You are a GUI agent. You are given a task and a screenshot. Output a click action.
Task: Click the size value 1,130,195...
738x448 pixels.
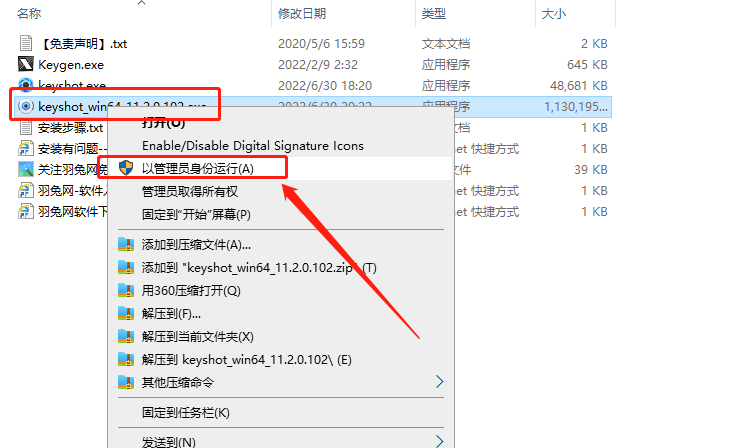(x=576, y=107)
